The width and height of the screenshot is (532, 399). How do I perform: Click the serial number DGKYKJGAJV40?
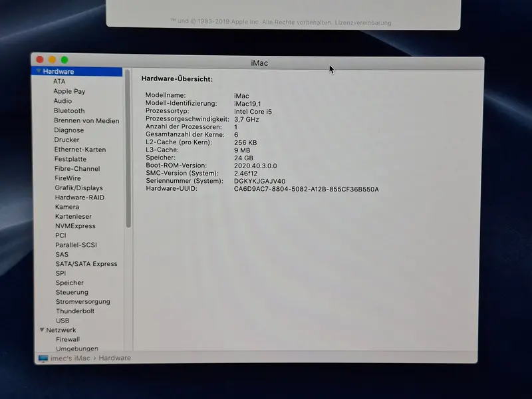tap(259, 182)
